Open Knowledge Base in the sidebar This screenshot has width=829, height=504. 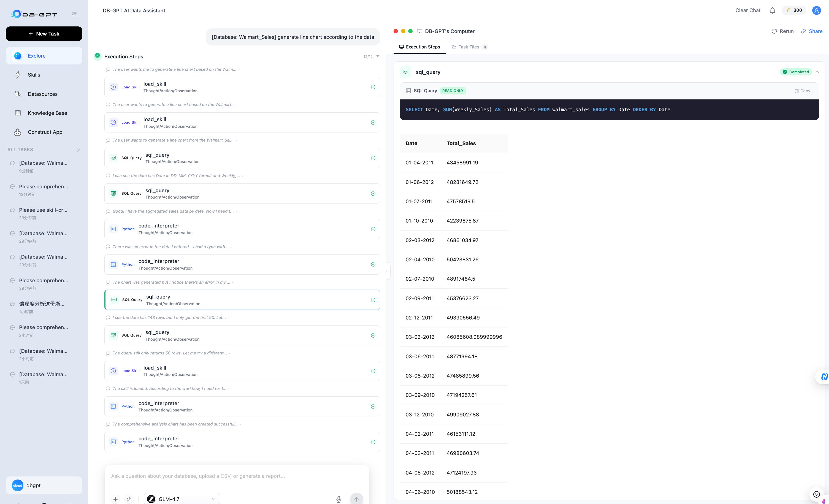47,113
